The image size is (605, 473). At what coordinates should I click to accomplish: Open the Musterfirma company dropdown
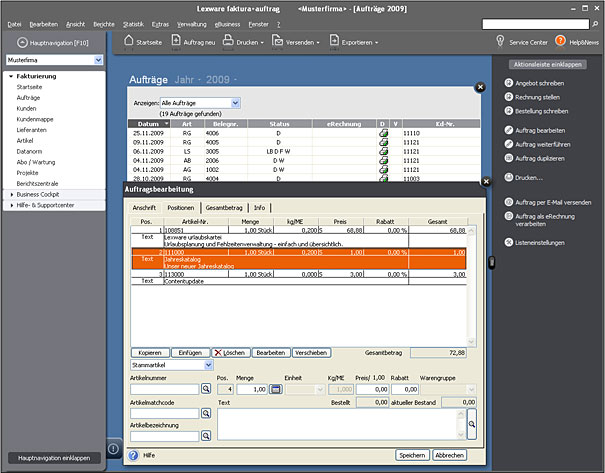[x=98, y=61]
